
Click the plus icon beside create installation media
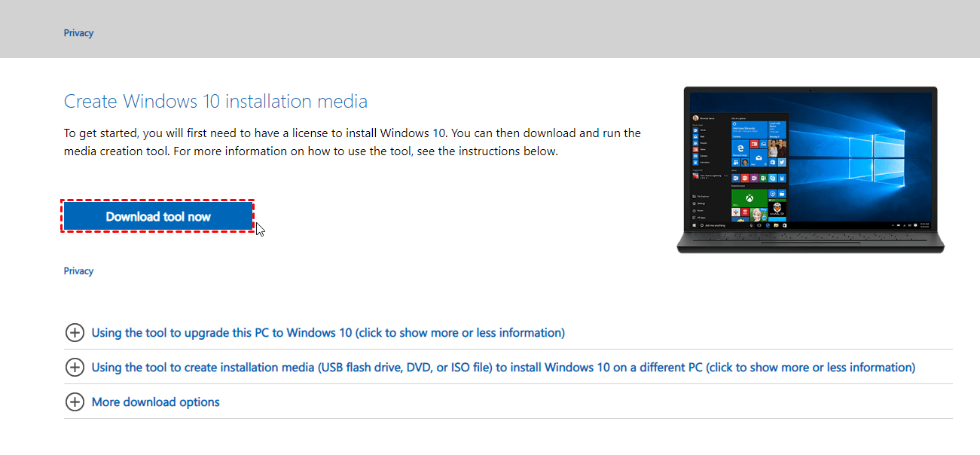[75, 368]
